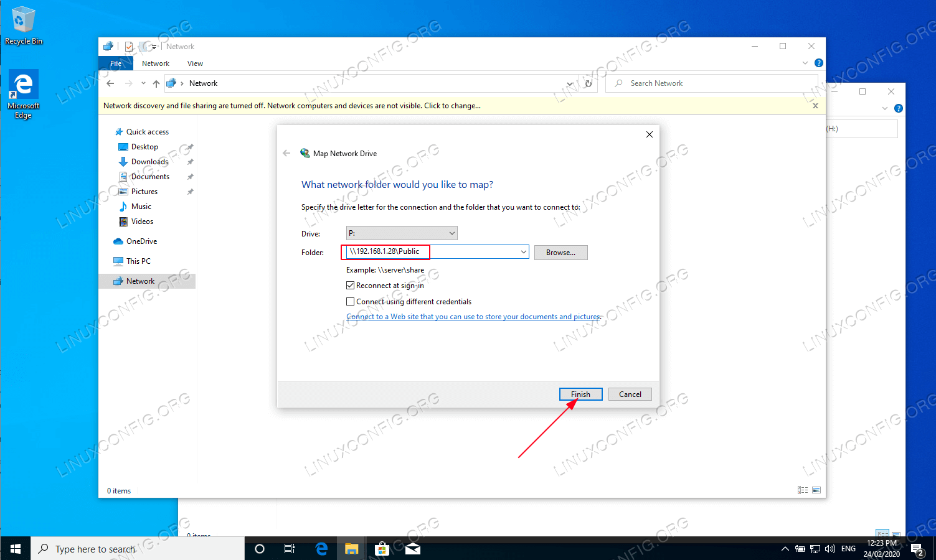Click the network discovery warning message

[292, 106]
